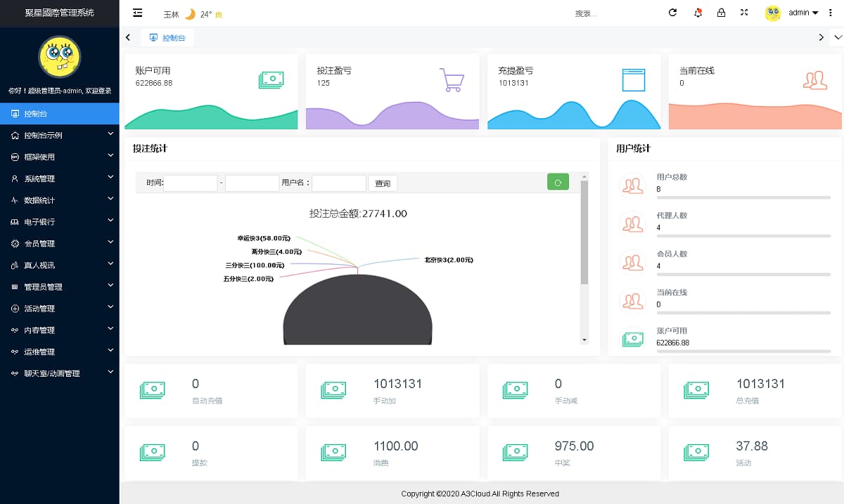Click the lock screen icon
Image resolution: width=844 pixels, height=504 pixels.
pyautogui.click(x=721, y=13)
